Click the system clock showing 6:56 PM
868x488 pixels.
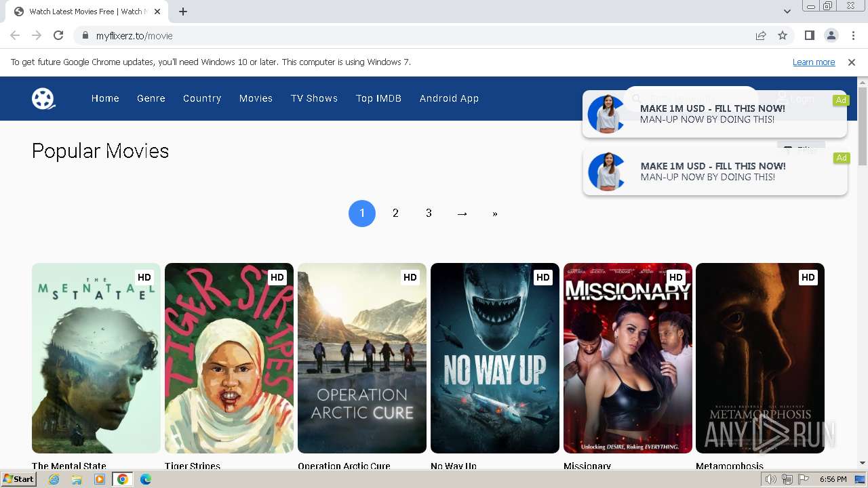[833, 479]
